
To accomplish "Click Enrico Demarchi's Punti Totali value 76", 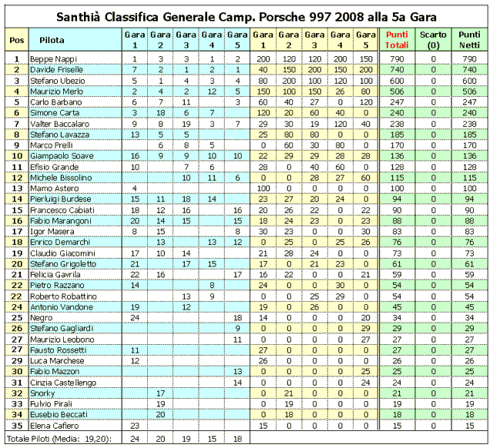I will pos(397,242).
